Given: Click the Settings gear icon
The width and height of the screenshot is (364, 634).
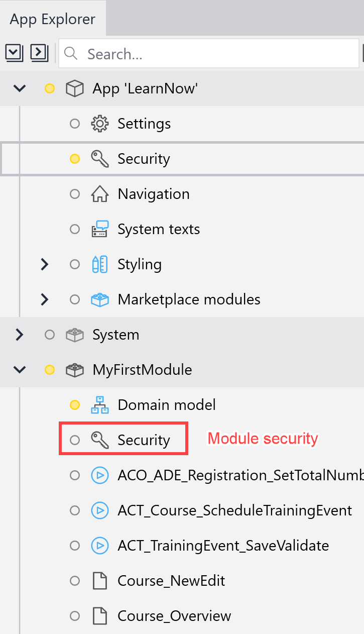Looking at the screenshot, I should pyautogui.click(x=100, y=124).
